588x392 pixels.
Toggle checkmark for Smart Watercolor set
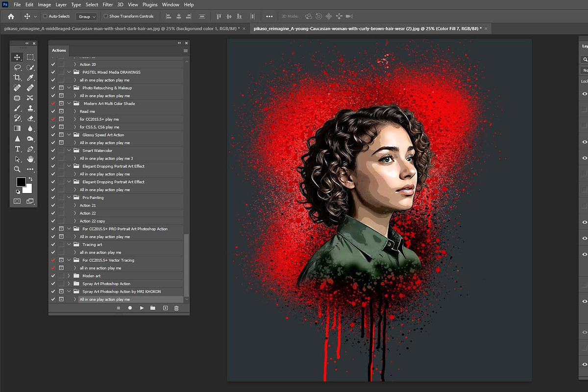click(x=53, y=150)
